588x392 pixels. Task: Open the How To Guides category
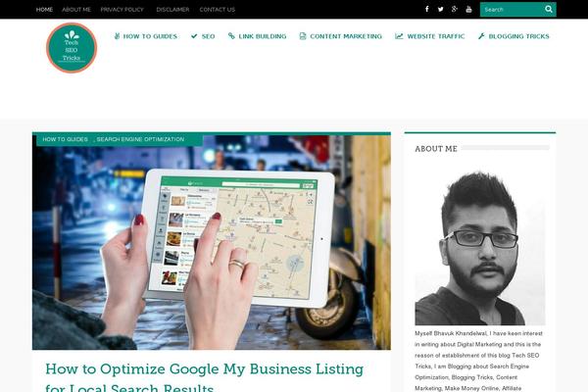coord(150,36)
